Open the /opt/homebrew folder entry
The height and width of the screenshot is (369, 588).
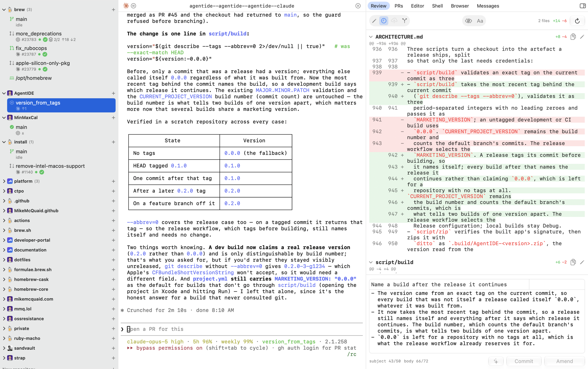point(61,78)
